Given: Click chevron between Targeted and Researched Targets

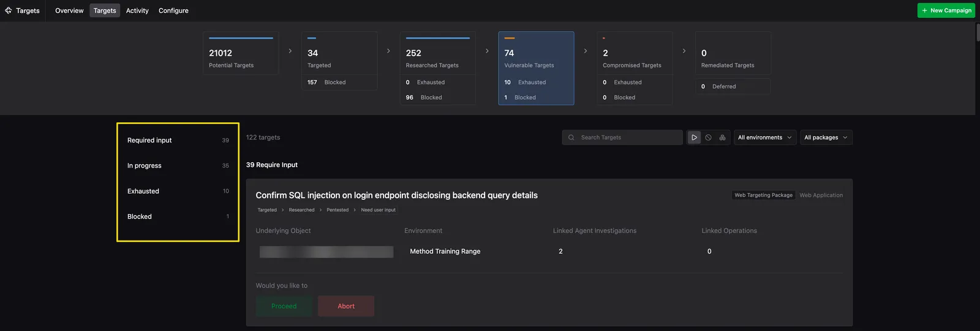Looking at the screenshot, I should click(x=388, y=51).
